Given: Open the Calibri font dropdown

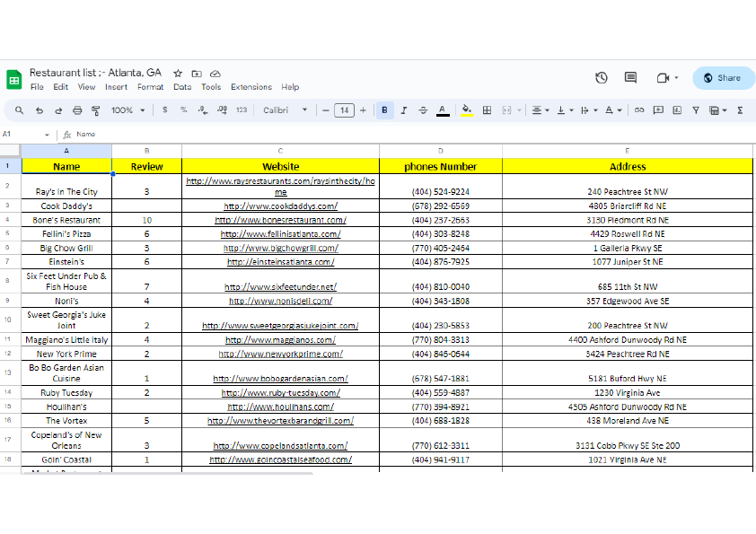Looking at the screenshot, I should (x=285, y=109).
